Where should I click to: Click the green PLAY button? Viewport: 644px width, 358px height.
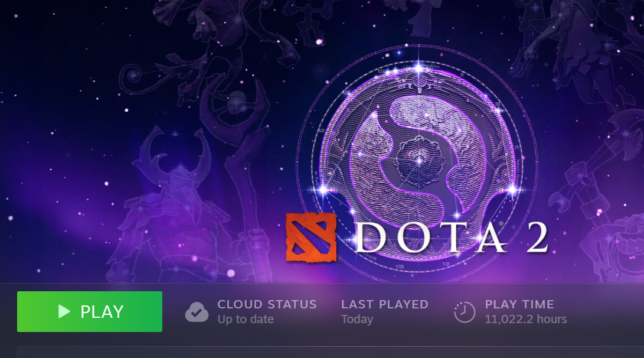tap(90, 311)
